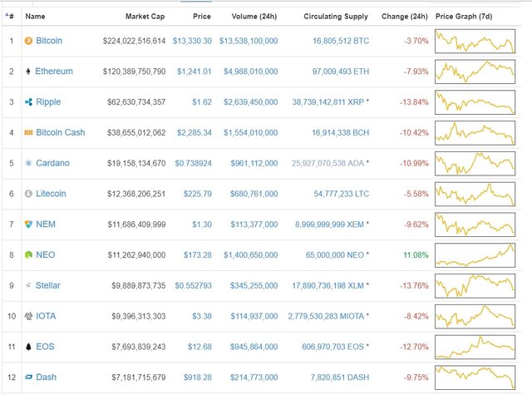Open the Cardano name link
Viewport: 532px width, 395px height.
[52, 163]
